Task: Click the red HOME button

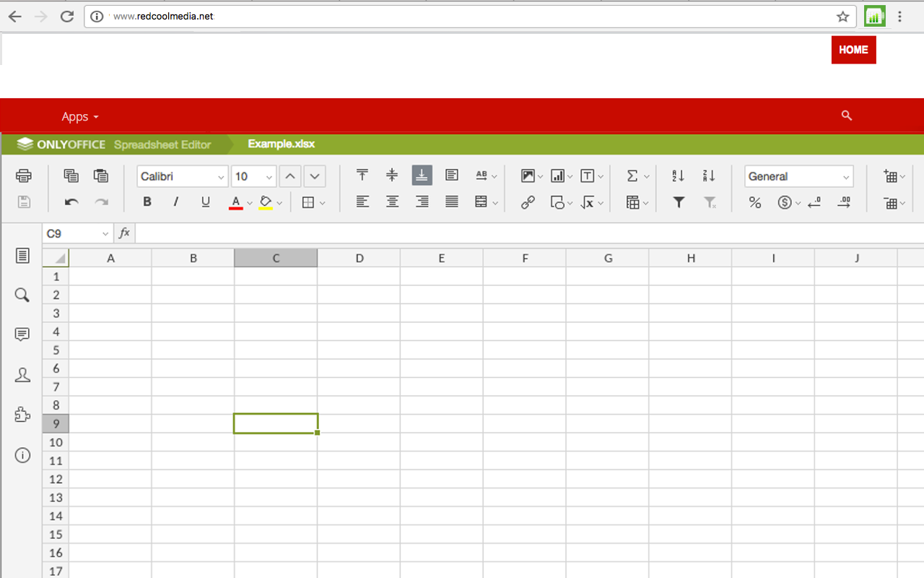Action: tap(853, 50)
